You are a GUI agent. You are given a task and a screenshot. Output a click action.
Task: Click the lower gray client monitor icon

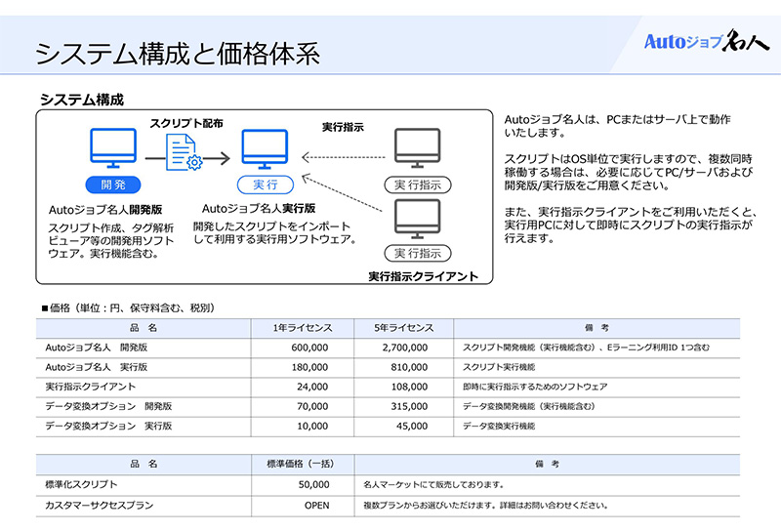(x=418, y=219)
